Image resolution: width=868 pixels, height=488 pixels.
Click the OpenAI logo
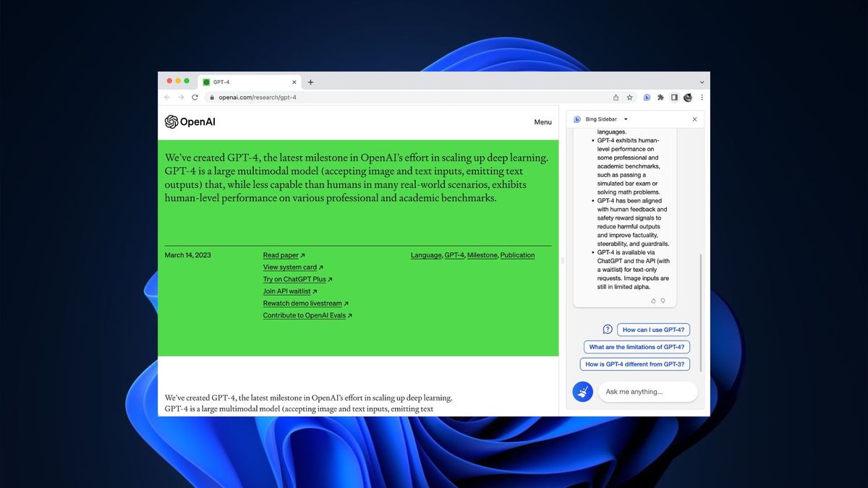pyautogui.click(x=190, y=121)
